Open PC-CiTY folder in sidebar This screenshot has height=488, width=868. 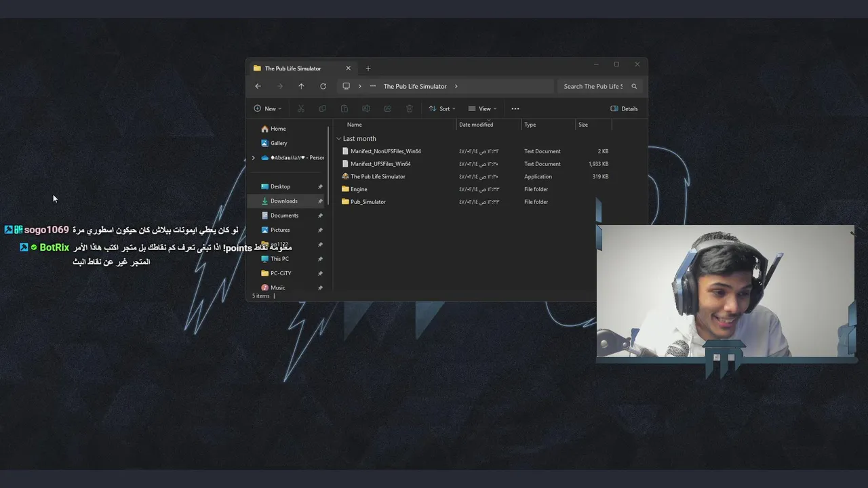coord(281,273)
